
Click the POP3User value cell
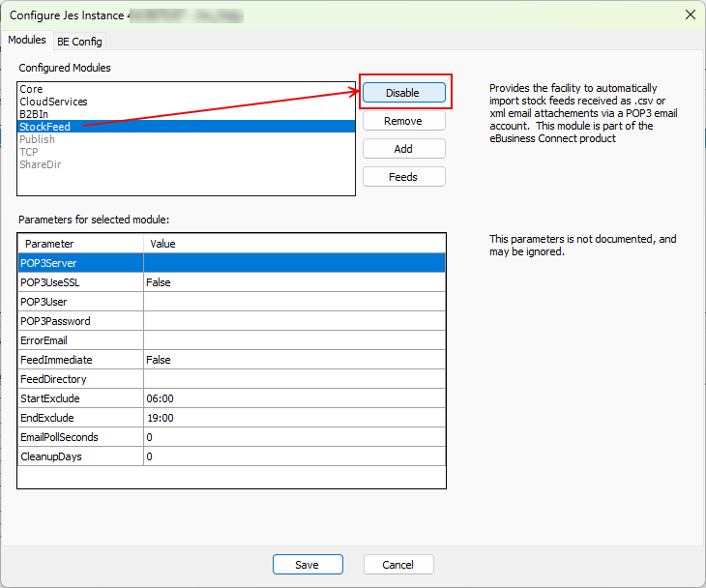294,302
